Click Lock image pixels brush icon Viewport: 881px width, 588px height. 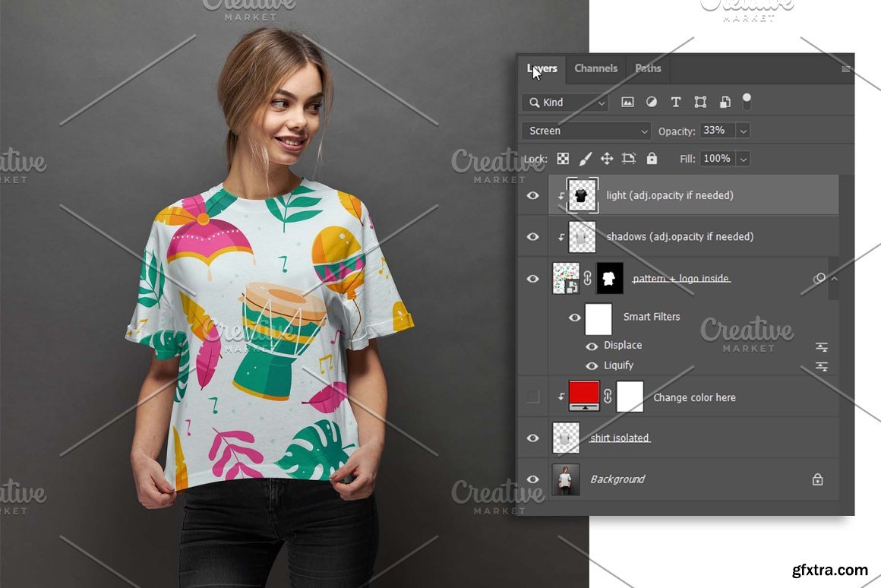click(x=585, y=159)
